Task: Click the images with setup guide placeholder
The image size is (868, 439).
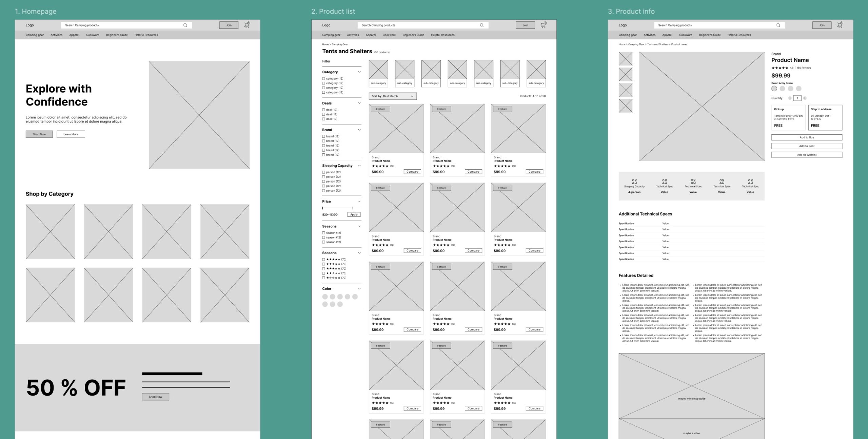Action: tap(692, 386)
